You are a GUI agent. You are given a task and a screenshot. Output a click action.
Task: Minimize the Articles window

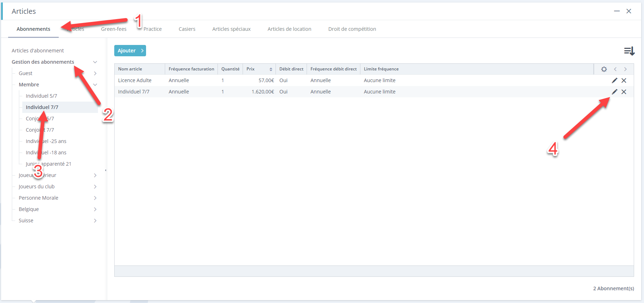click(x=617, y=11)
